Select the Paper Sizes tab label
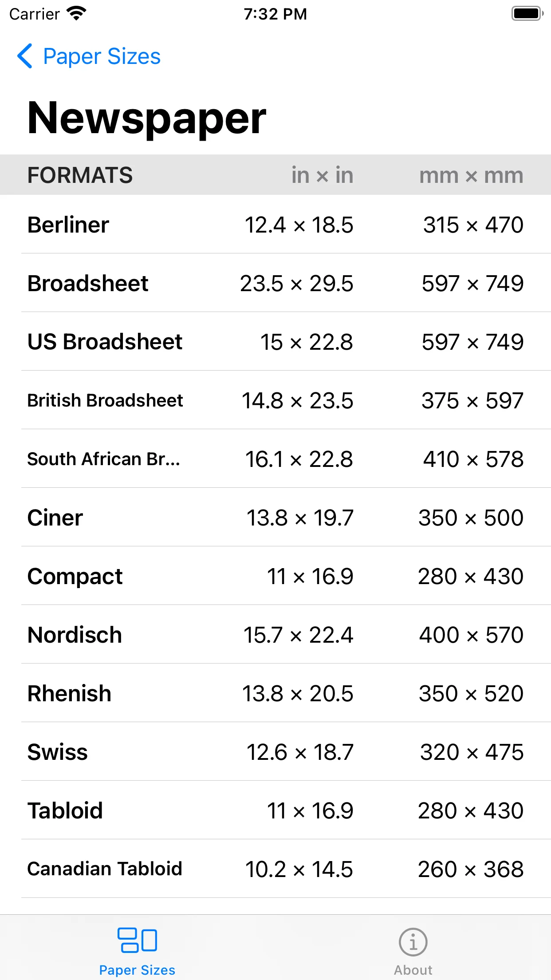This screenshot has width=551, height=980. tap(137, 970)
